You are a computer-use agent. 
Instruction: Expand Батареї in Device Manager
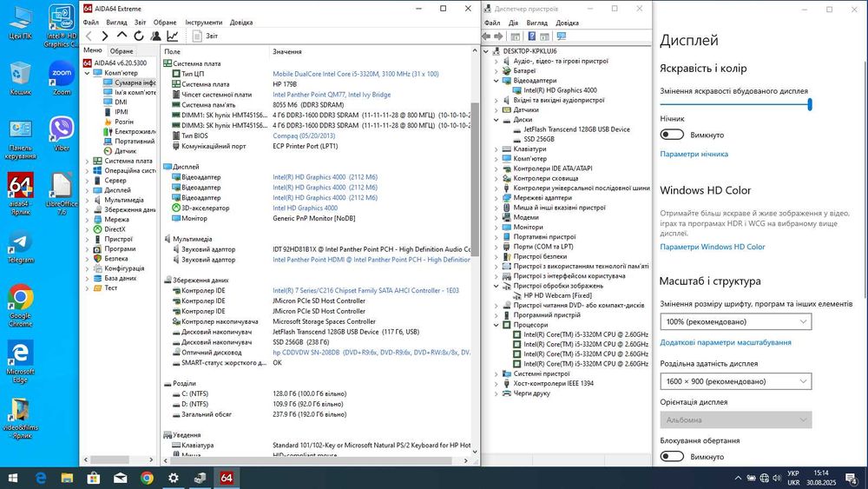point(496,71)
